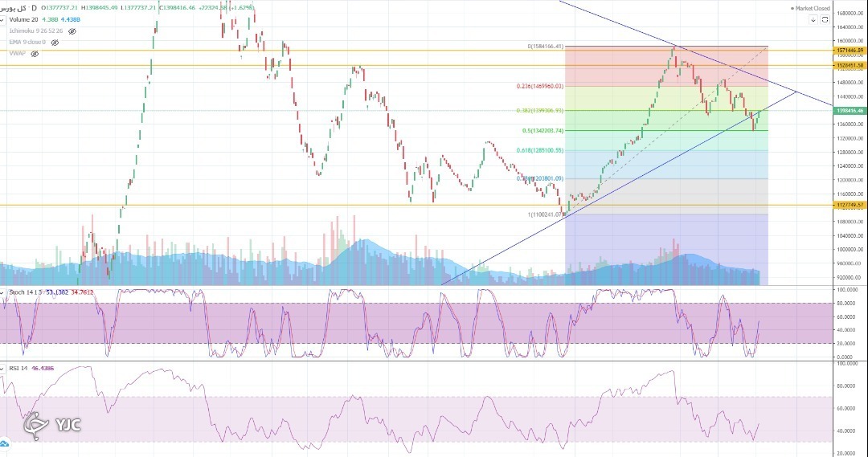
Task: Click the Stoch value 53.1382
Action: [x=57, y=292]
